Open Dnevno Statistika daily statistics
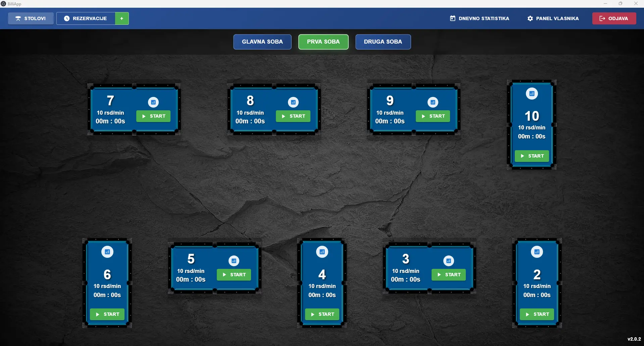The height and width of the screenshot is (346, 644). click(x=480, y=18)
